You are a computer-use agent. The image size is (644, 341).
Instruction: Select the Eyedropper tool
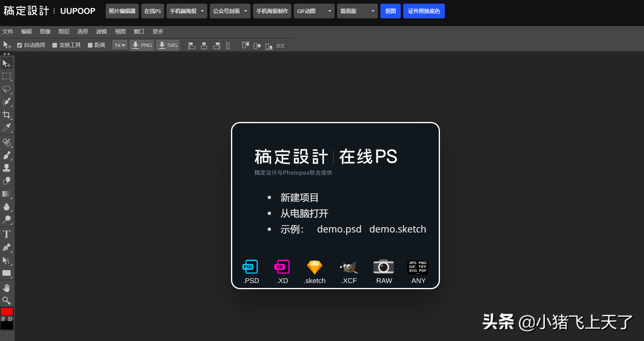tap(7, 128)
